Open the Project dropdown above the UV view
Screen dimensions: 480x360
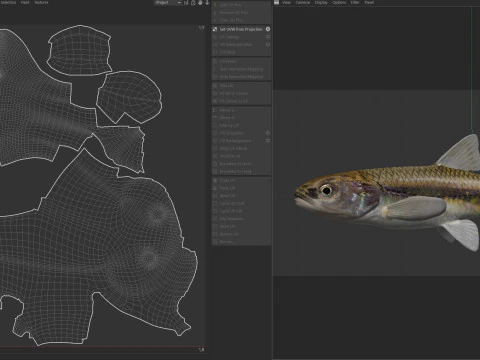tap(168, 2)
